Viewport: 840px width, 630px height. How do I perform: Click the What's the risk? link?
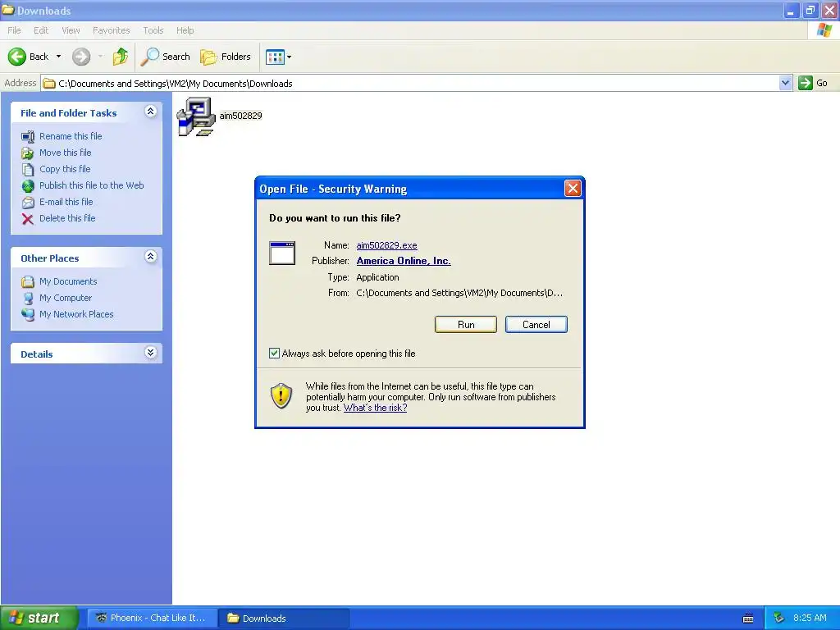375,408
